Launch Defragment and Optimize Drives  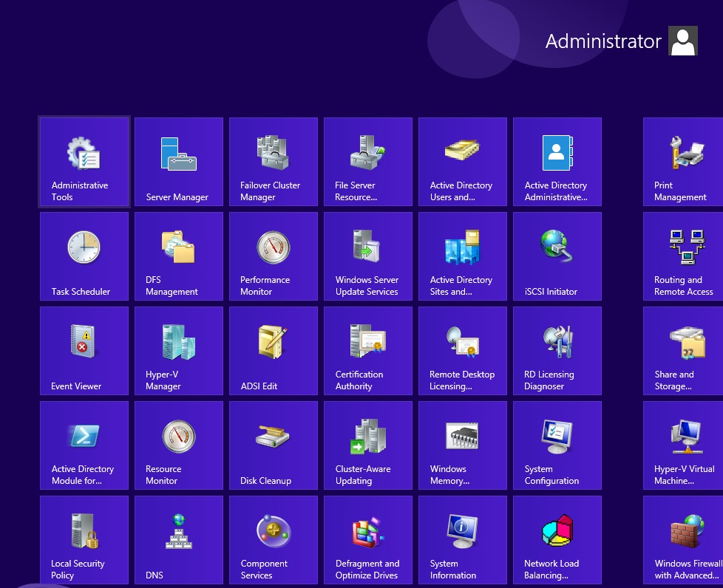coord(367,540)
